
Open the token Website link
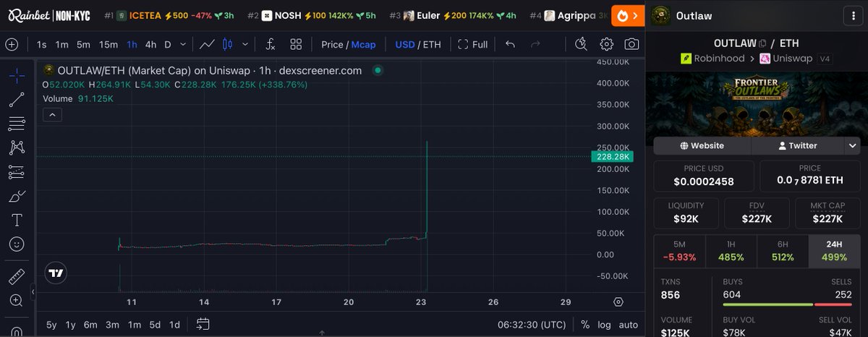[x=702, y=145]
